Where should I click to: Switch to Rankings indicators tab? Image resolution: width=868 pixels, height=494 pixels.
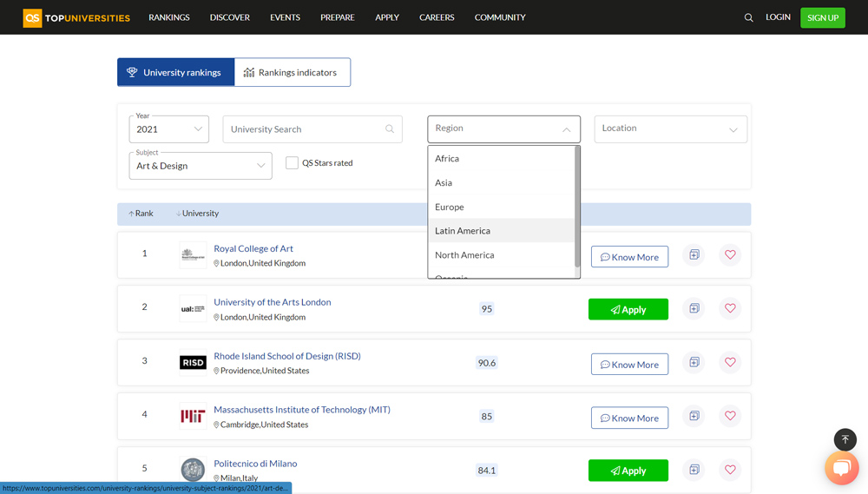point(293,72)
